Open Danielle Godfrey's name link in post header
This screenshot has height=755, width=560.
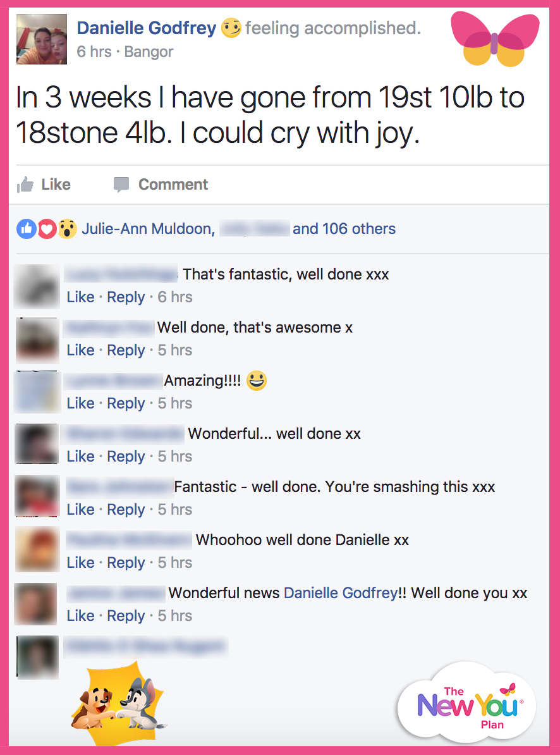[147, 28]
